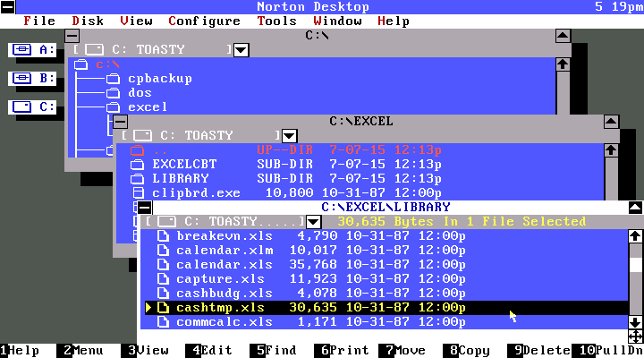
Task: Open drive dropdown arrow in LIBRARY window
Action: [x=313, y=222]
